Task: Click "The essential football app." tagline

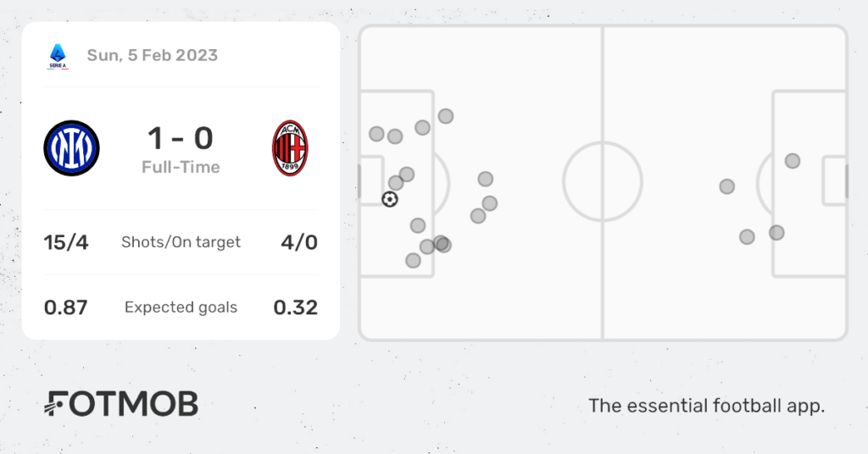Action: 706,406
